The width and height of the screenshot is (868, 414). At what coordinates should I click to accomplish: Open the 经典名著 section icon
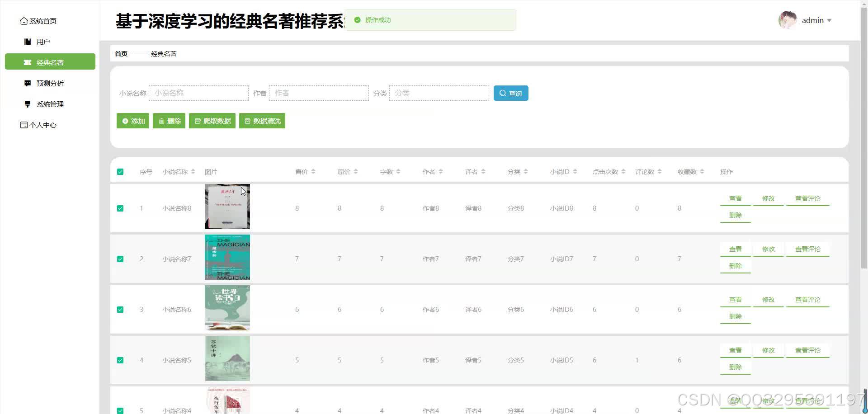pos(27,62)
